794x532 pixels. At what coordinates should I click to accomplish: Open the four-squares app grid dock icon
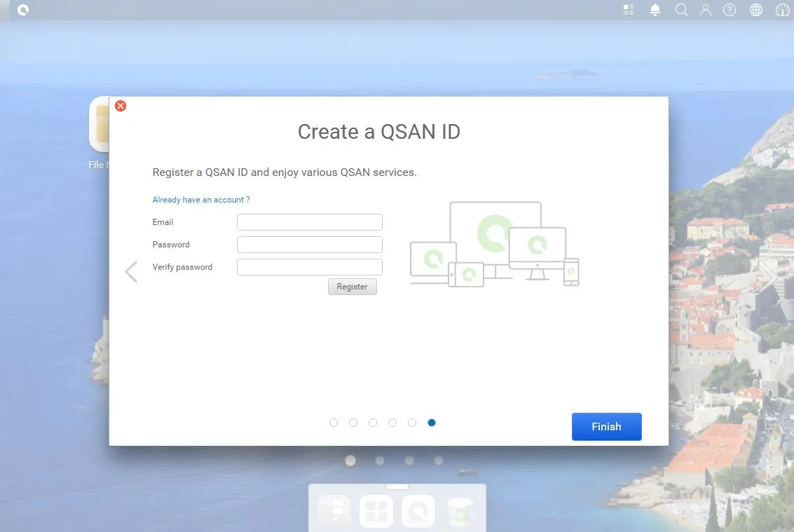coord(376,511)
